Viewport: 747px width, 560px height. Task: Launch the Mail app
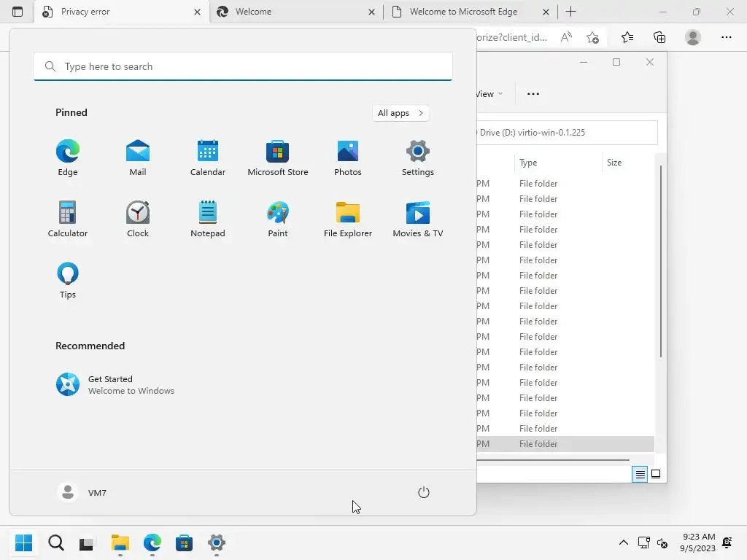pyautogui.click(x=138, y=158)
